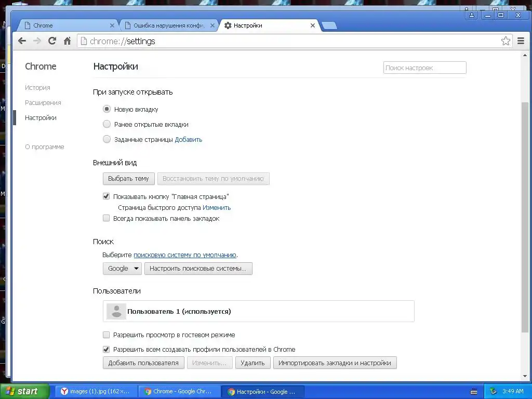Click the user profile icon in title bar

click(x=472, y=15)
